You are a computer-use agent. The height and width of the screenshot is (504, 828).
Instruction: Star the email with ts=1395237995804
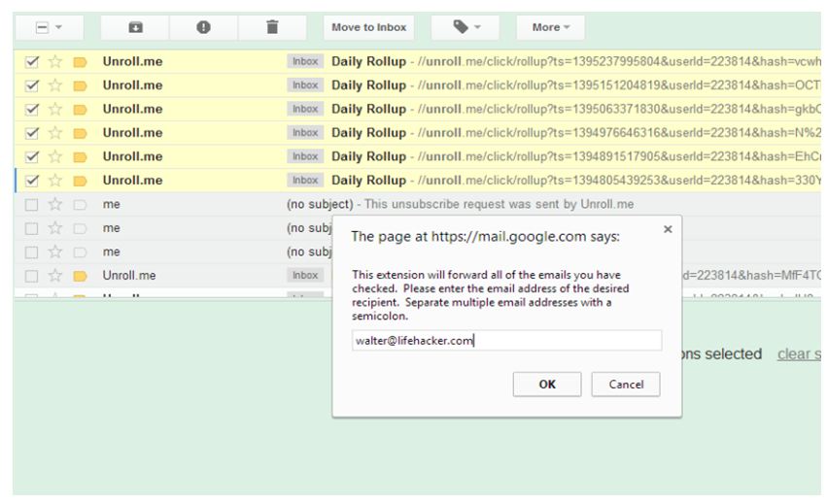click(55, 62)
